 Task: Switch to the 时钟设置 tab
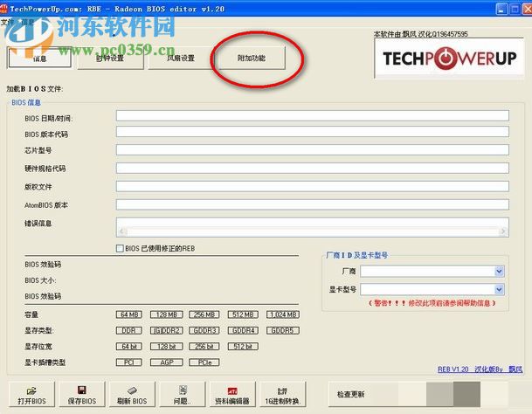click(110, 59)
